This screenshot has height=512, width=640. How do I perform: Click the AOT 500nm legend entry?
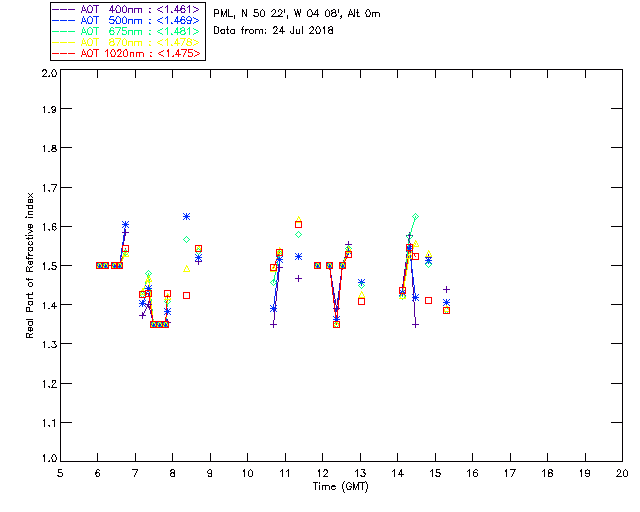click(x=126, y=20)
